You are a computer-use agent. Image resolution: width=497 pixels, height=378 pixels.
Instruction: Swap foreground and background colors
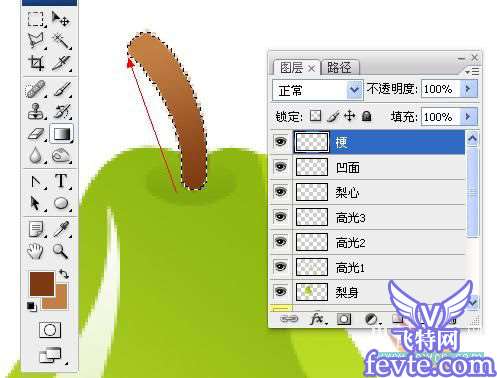point(64,274)
